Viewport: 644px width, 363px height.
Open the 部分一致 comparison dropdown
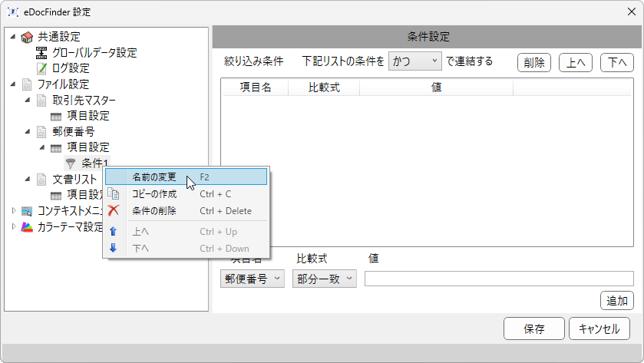pos(325,279)
